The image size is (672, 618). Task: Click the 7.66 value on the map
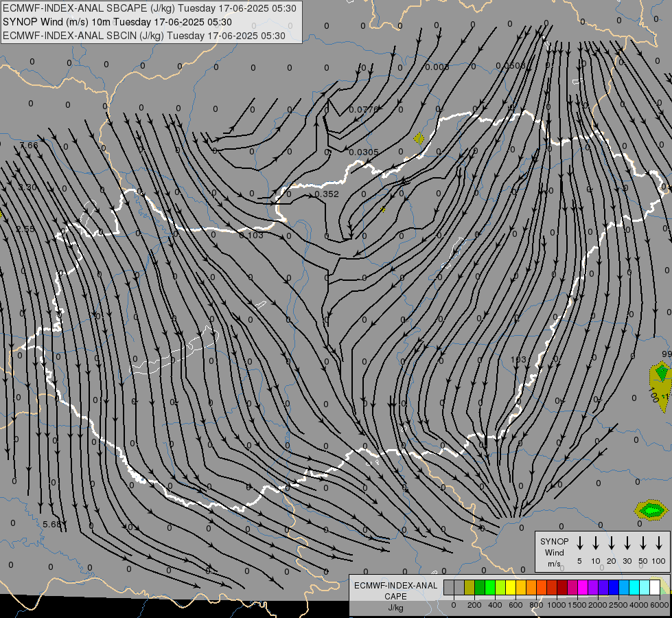point(29,146)
